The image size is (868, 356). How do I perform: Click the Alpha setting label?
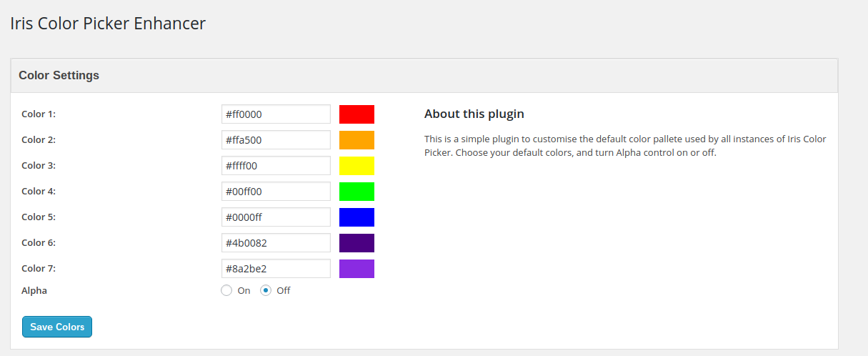tap(34, 291)
